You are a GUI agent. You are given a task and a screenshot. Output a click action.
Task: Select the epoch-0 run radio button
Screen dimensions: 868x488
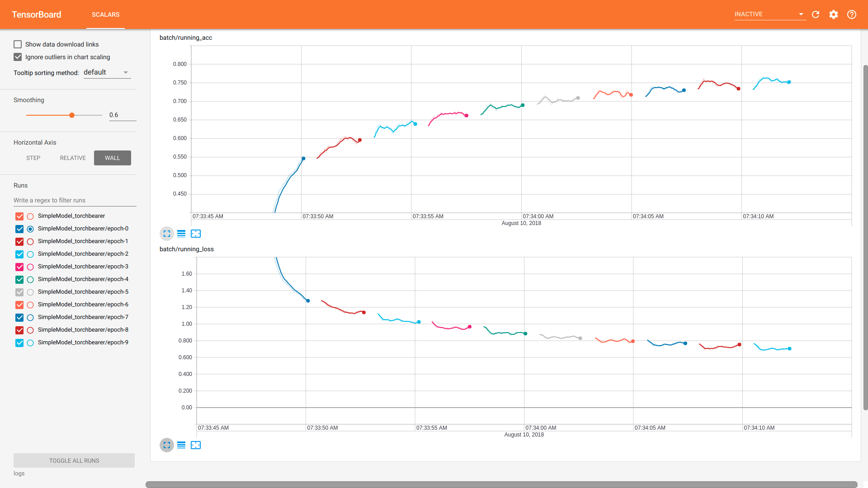point(30,229)
